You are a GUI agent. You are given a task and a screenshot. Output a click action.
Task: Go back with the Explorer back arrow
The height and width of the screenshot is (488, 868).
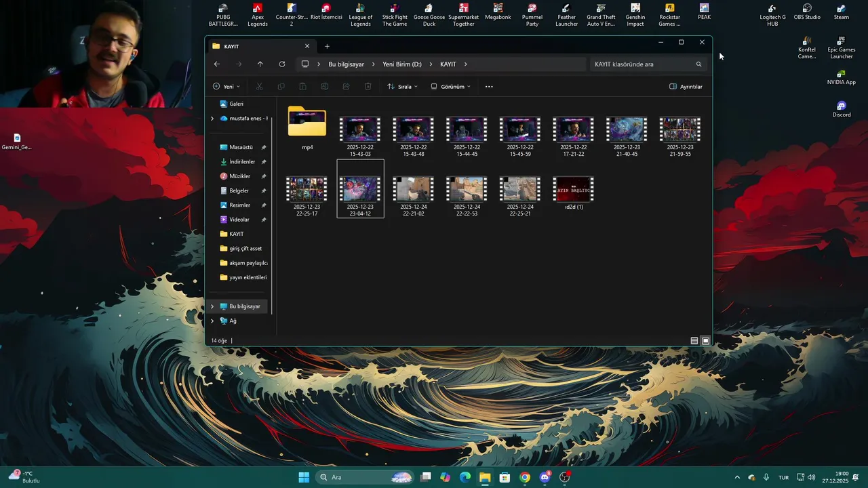point(217,64)
